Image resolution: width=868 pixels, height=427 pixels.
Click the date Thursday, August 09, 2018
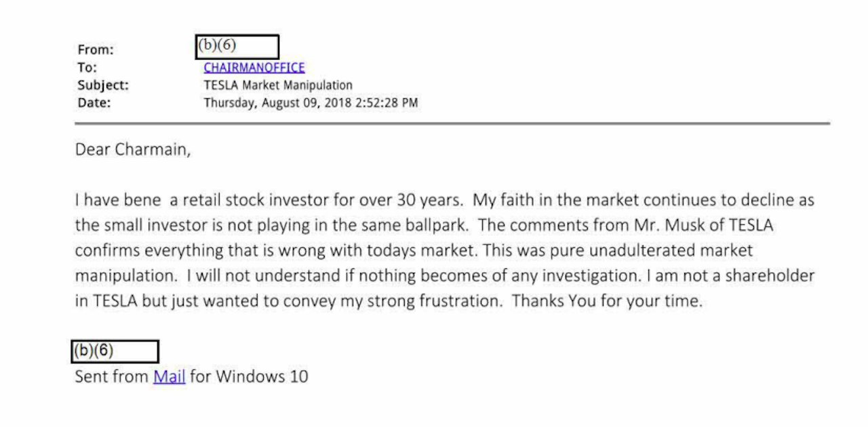277,103
